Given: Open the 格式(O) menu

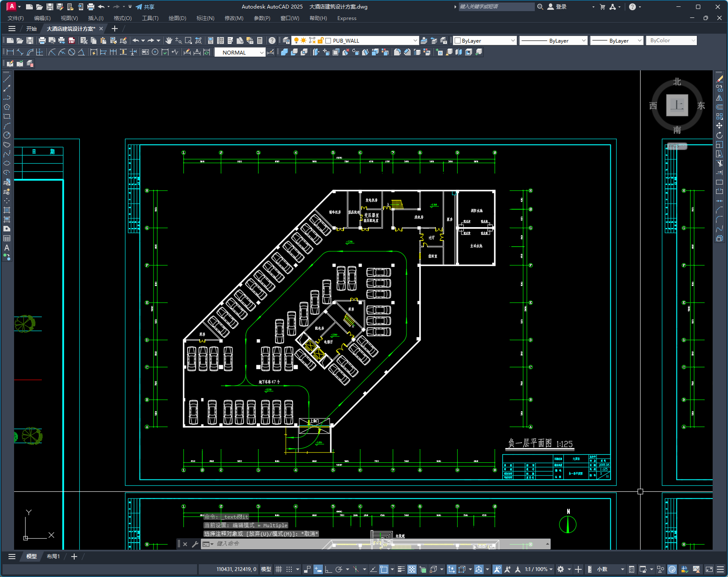Looking at the screenshot, I should click(122, 18).
